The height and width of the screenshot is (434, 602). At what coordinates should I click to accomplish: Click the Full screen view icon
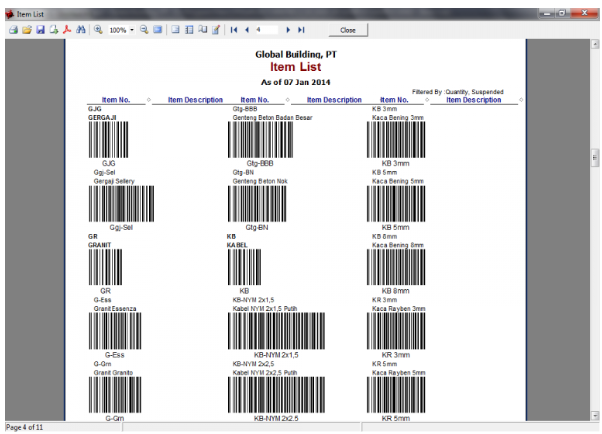pos(158,31)
